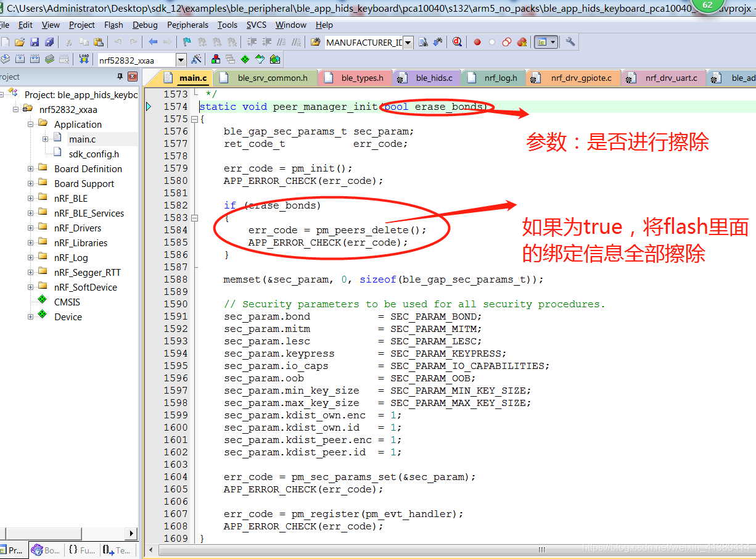This screenshot has width=756, height=559.
Task: Download code to flash with LOAD icon
Action: [84, 59]
